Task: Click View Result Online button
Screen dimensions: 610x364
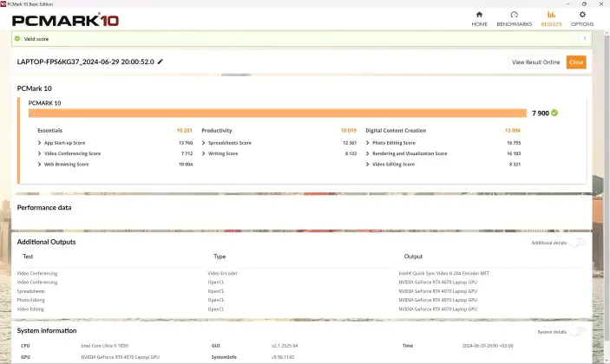Action: [535, 62]
